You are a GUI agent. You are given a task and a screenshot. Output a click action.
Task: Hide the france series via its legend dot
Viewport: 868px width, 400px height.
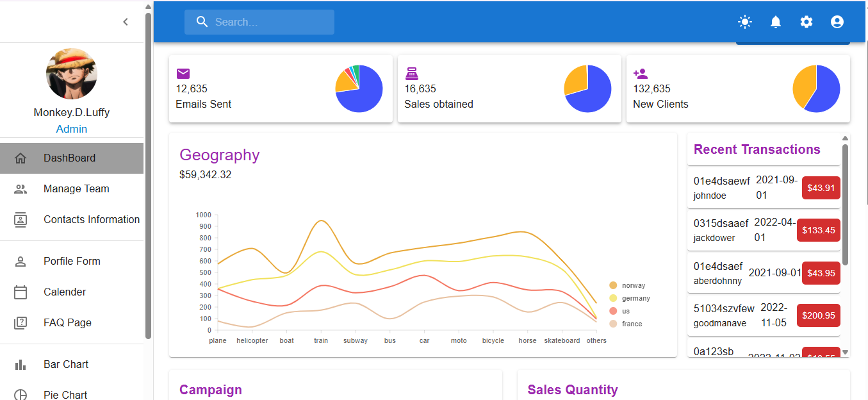(x=613, y=324)
